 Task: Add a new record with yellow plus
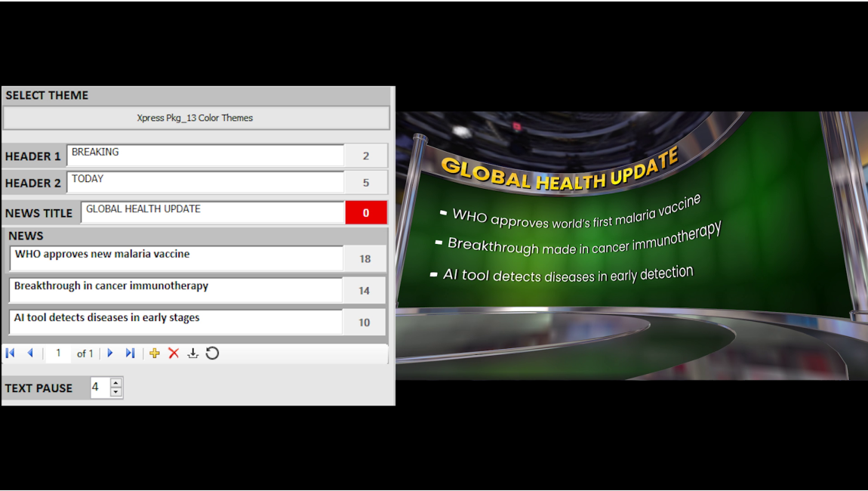155,354
